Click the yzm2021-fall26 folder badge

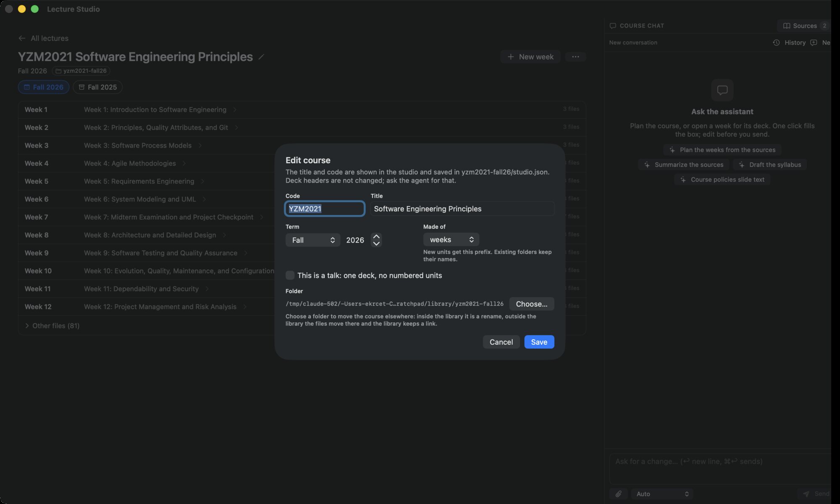81,71
